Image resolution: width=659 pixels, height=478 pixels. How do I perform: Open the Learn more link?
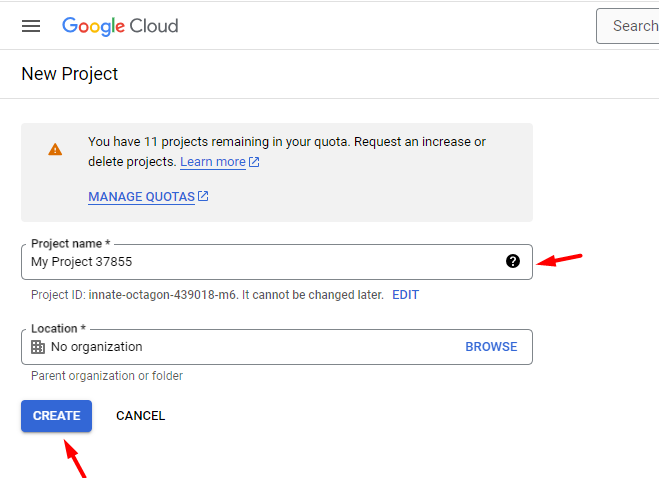[213, 162]
